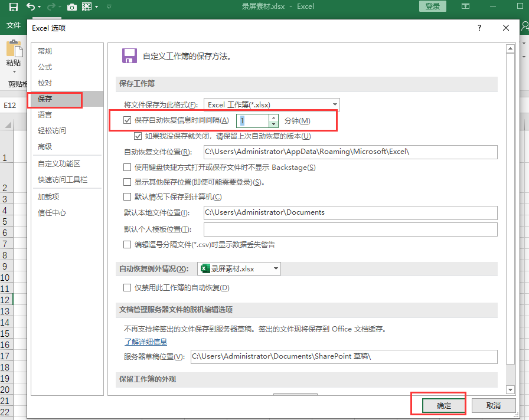This screenshot has height=420, width=529.
Task: Click the select-all corner triangle
Action: coord(8,125)
